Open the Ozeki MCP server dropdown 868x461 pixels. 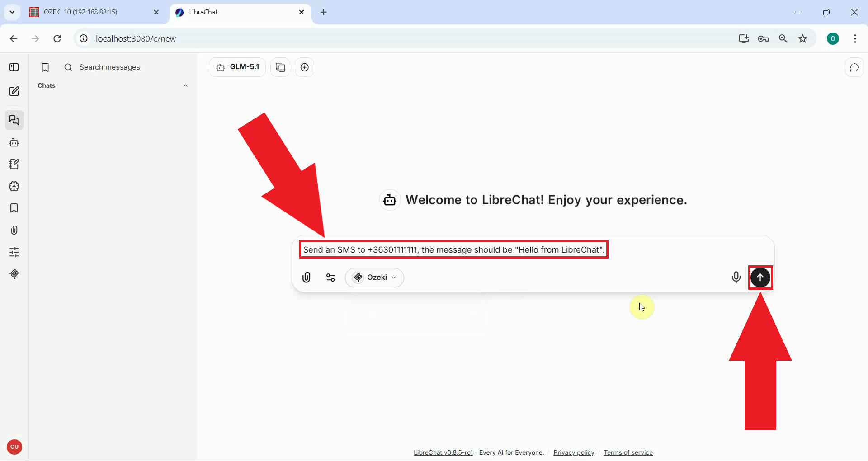pos(374,278)
